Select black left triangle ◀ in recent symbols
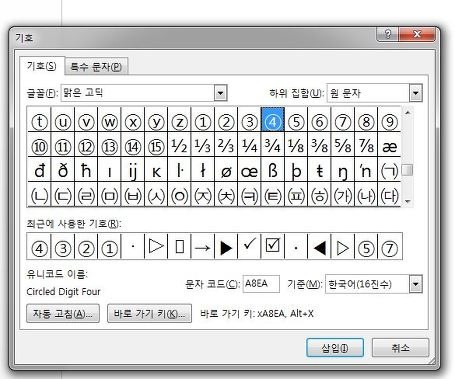455x379 pixels. (319, 247)
